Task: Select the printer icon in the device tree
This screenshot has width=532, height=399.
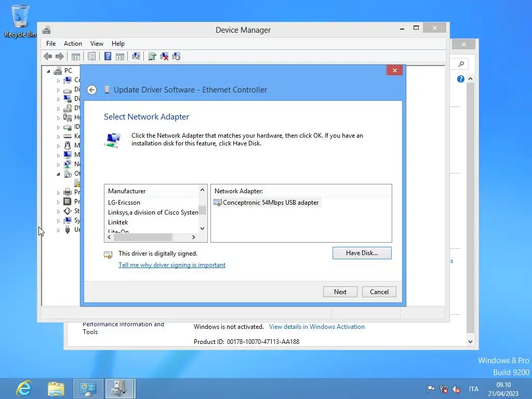Action: (x=68, y=192)
